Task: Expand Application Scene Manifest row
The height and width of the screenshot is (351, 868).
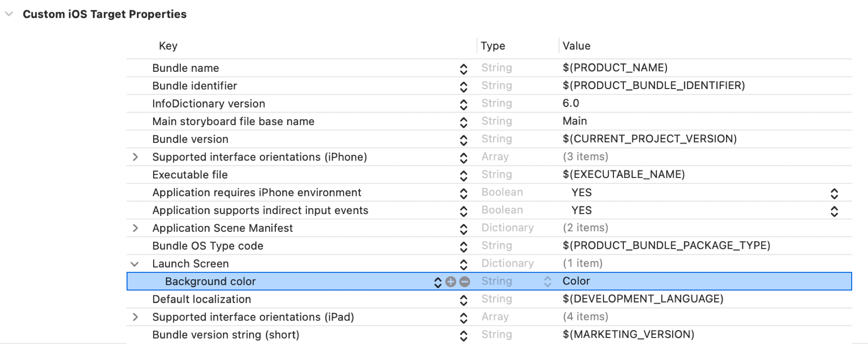Action: 135,228
